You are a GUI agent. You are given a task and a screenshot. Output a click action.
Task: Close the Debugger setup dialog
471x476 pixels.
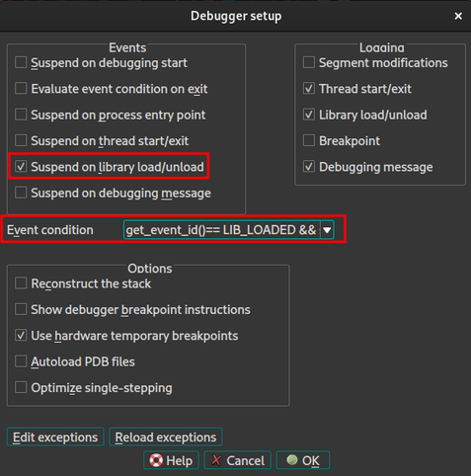coord(458,16)
